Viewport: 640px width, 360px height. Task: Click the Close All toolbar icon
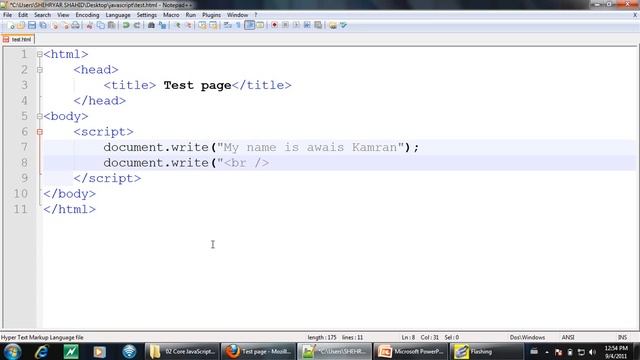(x=65, y=25)
